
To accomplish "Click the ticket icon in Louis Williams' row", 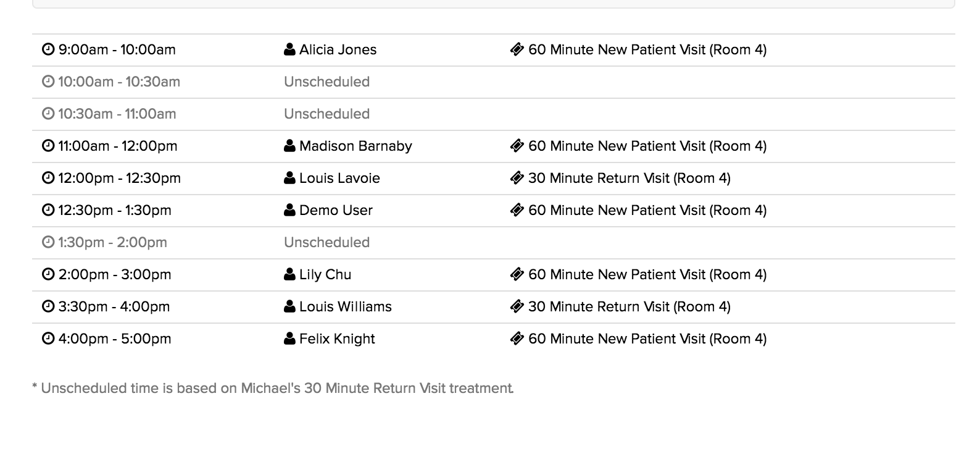I will (517, 306).
